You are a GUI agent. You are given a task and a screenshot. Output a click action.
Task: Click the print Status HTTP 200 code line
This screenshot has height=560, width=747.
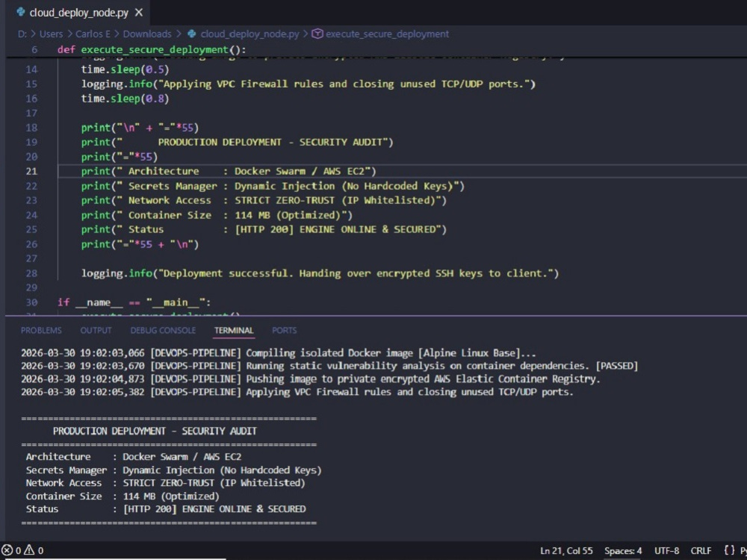(264, 229)
